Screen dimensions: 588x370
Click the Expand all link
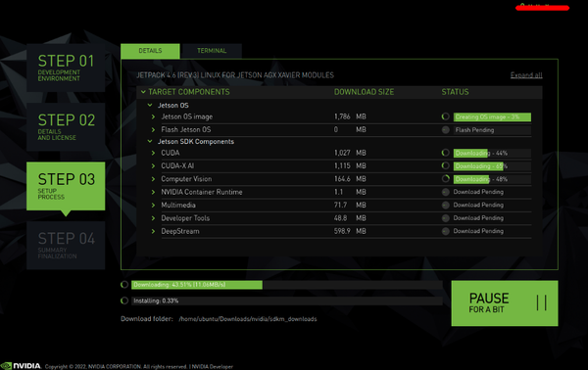[526, 75]
